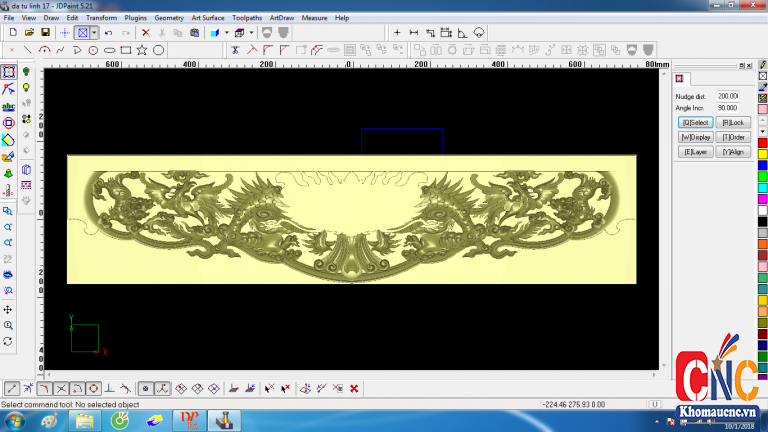The height and width of the screenshot is (432, 768).
Task: Choose the rectangle drawing tool
Action: (125, 49)
